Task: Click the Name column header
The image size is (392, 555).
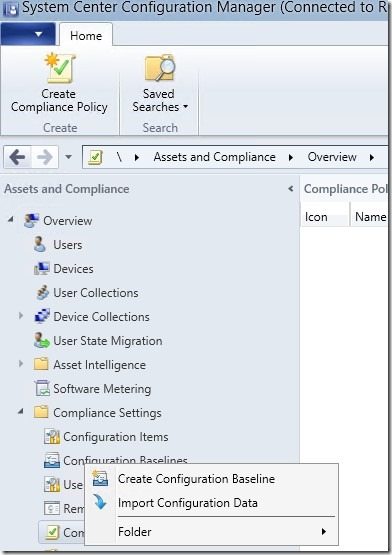Action: [x=370, y=216]
